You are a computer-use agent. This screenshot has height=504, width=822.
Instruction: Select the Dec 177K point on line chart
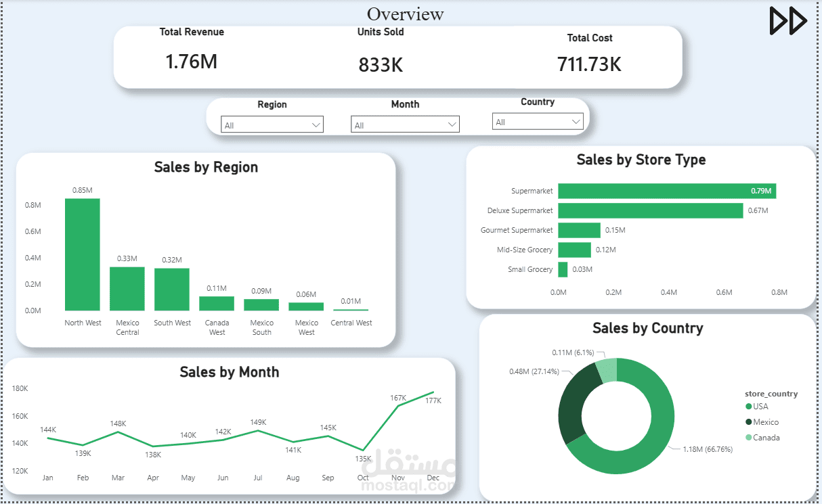pyautogui.click(x=433, y=392)
